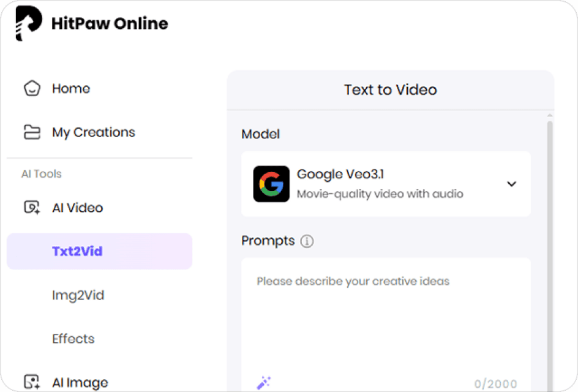Collapse the AI Tools section label
The image size is (578, 392).
[41, 174]
